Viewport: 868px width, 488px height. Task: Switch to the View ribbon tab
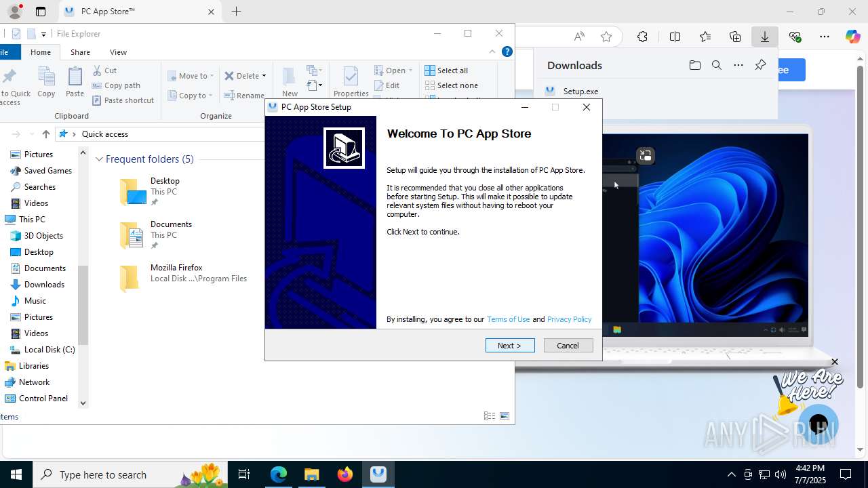tap(118, 52)
